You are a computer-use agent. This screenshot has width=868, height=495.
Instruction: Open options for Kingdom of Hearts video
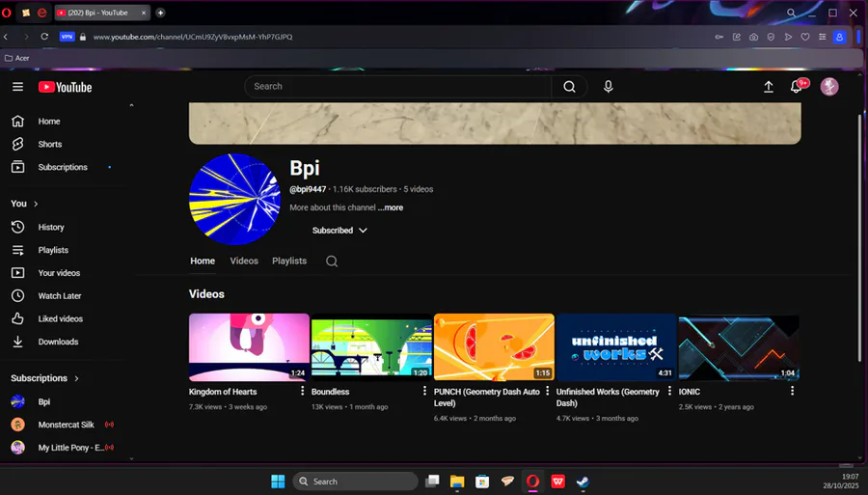coord(302,391)
